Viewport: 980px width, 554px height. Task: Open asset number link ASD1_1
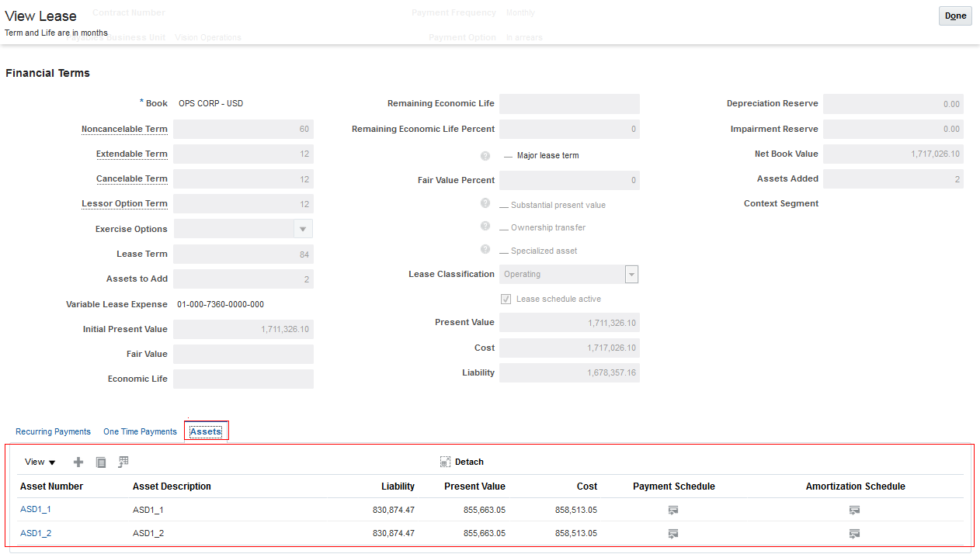[36, 509]
